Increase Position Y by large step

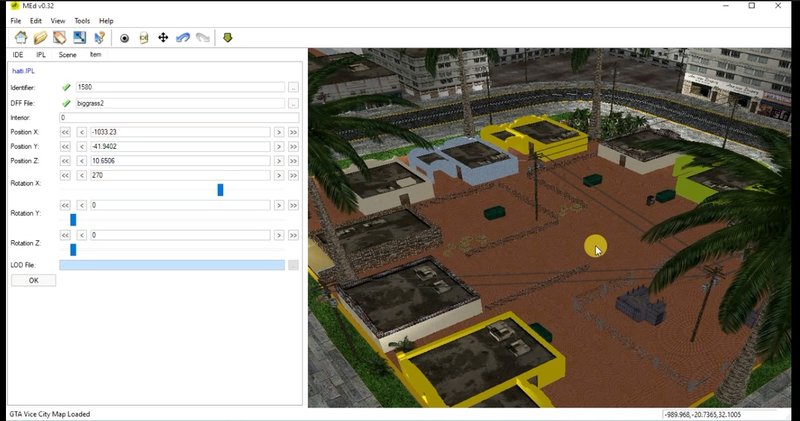(293, 146)
